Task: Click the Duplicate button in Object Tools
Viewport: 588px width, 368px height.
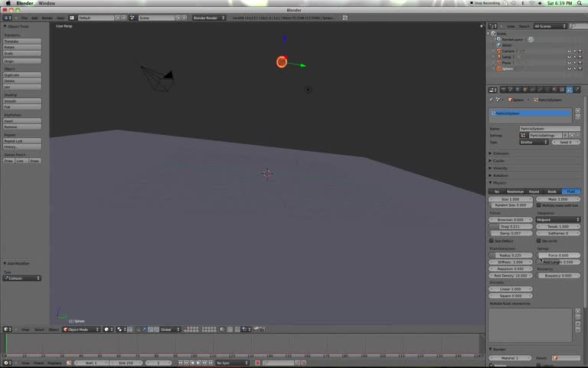Action: [x=22, y=75]
